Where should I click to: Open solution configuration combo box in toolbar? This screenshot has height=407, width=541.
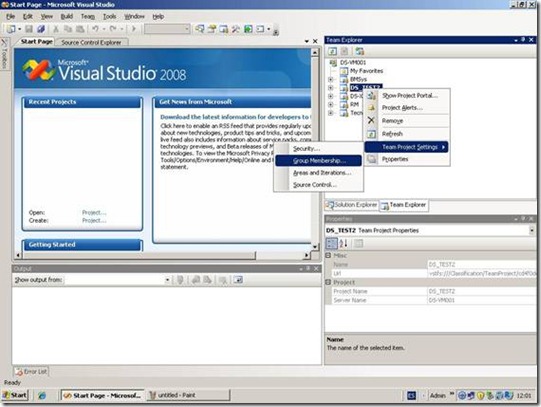coord(167,29)
